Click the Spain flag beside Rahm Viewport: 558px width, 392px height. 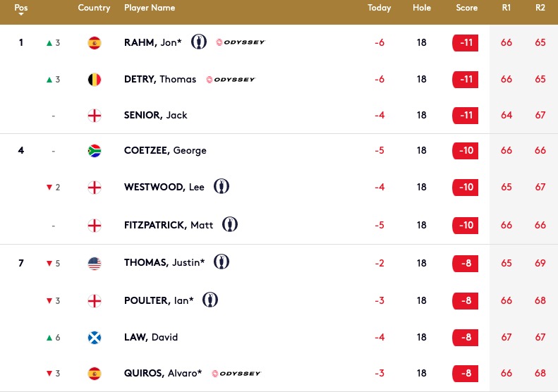pos(94,43)
